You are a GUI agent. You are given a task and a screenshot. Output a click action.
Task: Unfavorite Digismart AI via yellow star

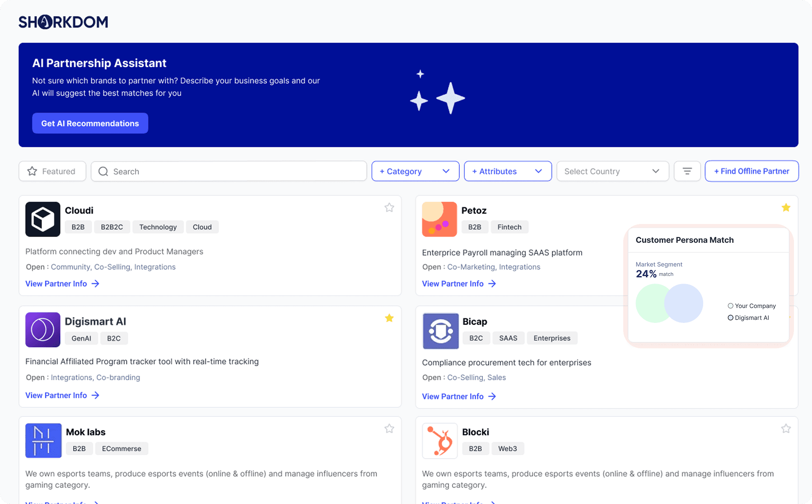[x=389, y=318]
